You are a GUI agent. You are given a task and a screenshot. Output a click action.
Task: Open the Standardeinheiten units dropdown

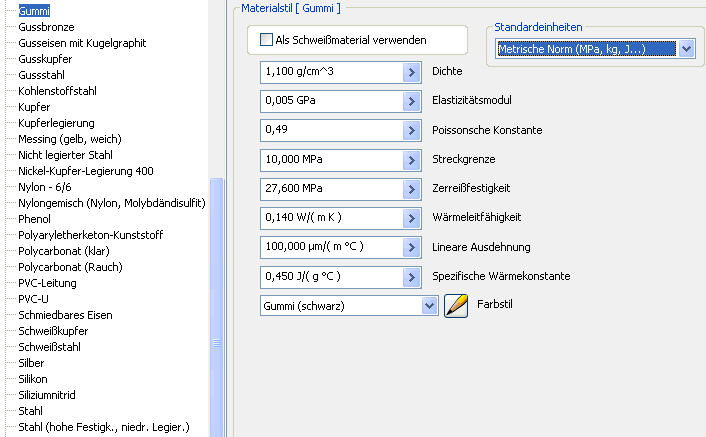click(x=685, y=48)
